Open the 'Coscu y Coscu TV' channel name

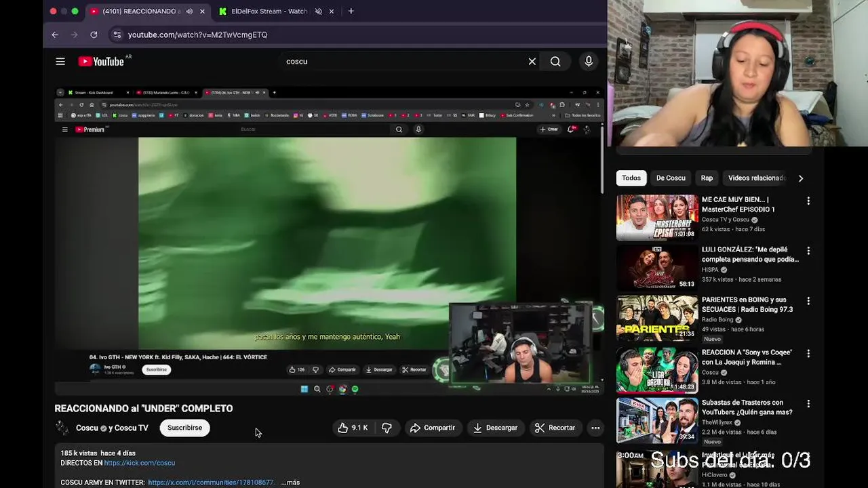coord(112,428)
